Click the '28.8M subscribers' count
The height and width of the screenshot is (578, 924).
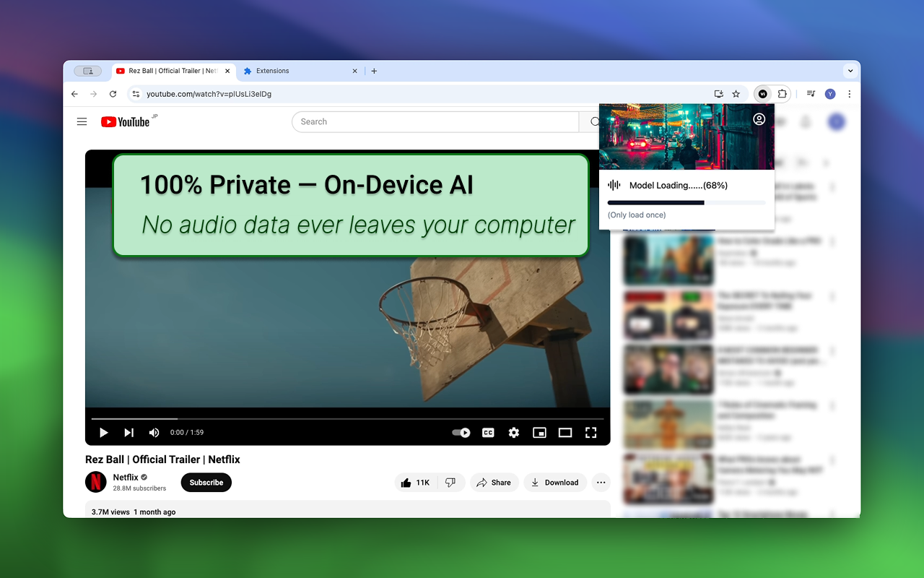139,488
